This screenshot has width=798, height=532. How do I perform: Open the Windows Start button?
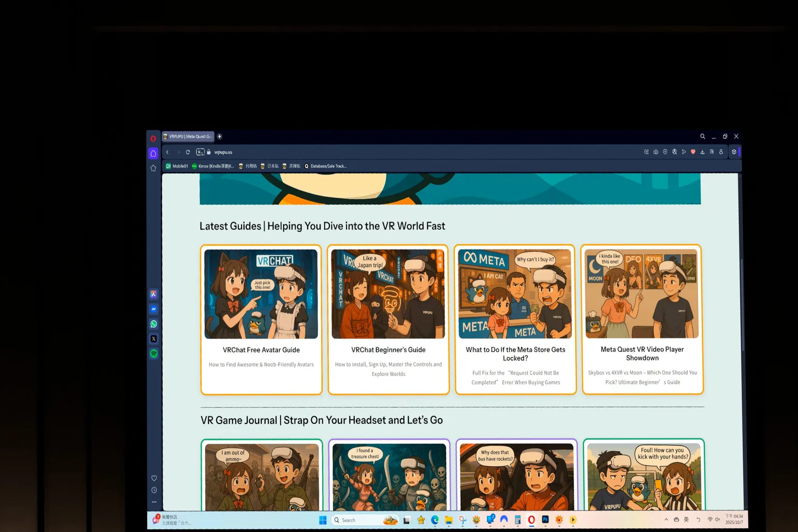(x=323, y=520)
